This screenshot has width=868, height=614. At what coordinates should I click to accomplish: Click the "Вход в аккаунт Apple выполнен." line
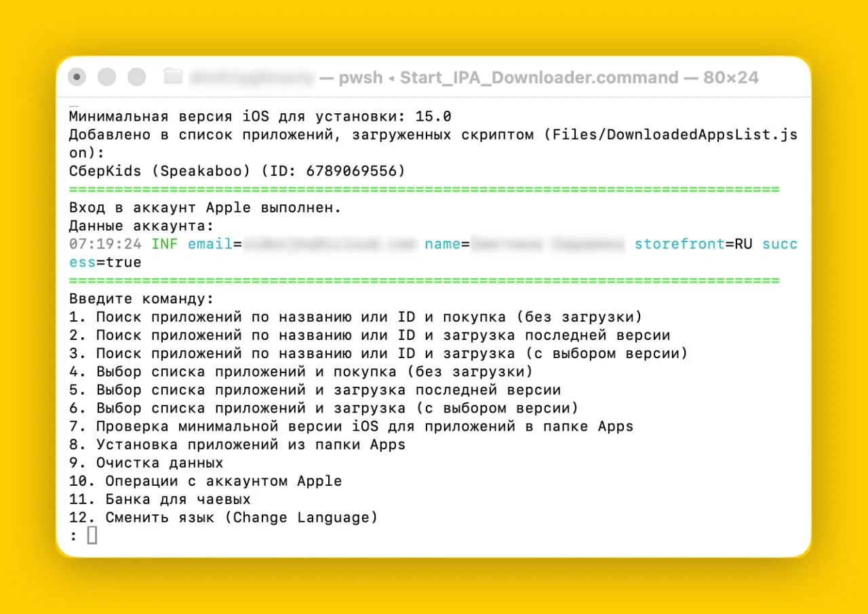click(x=205, y=208)
